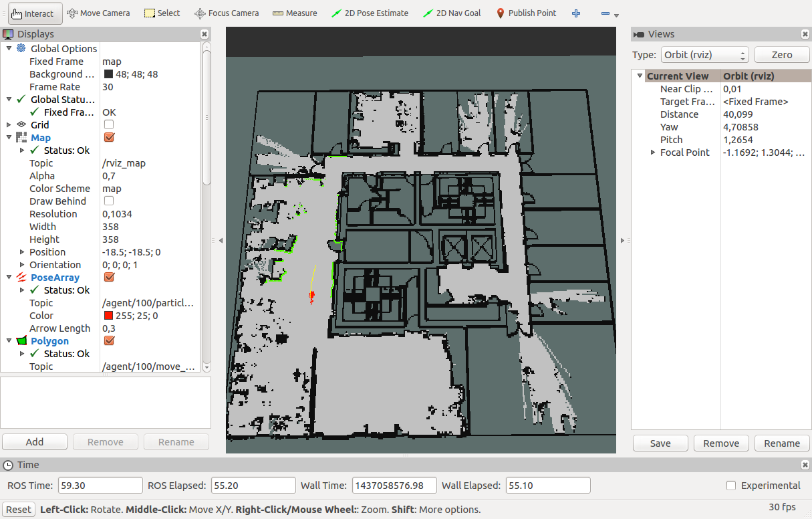Click the PoseArray red color swatch
812x519 pixels.
pos(108,316)
